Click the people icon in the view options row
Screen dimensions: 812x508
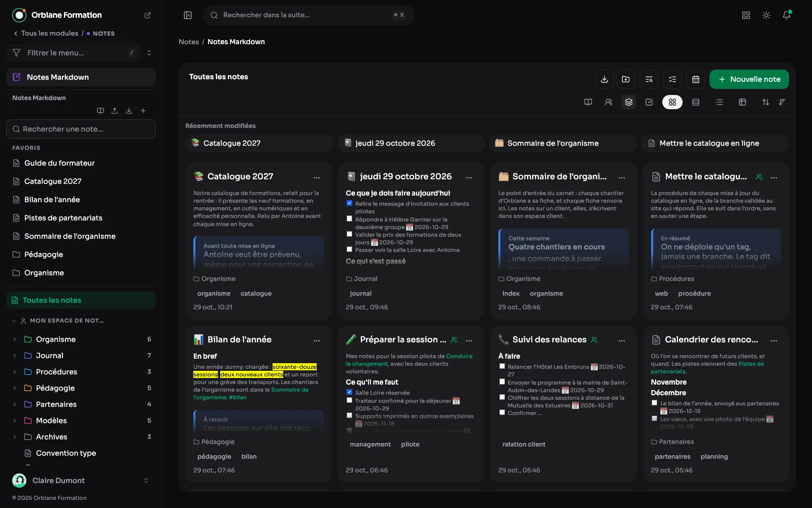pos(608,102)
